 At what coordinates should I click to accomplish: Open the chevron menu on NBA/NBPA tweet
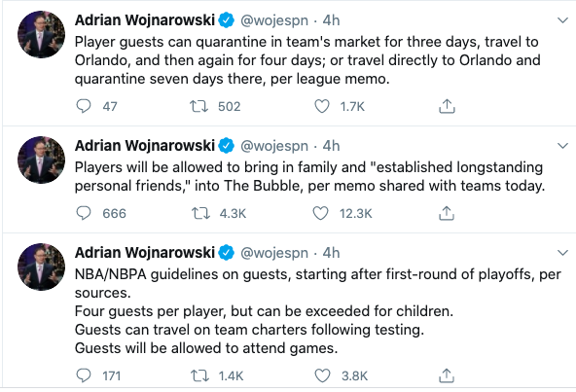tap(562, 253)
